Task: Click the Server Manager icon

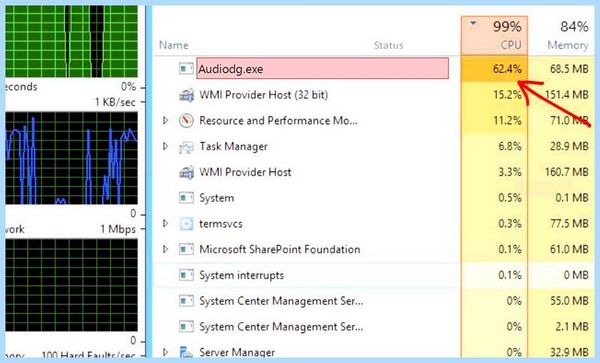Action: tap(186, 352)
